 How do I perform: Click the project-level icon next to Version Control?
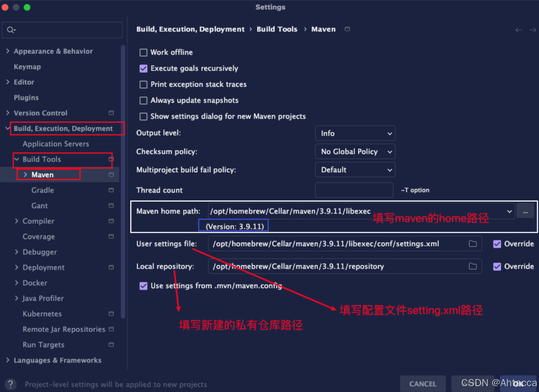point(111,113)
